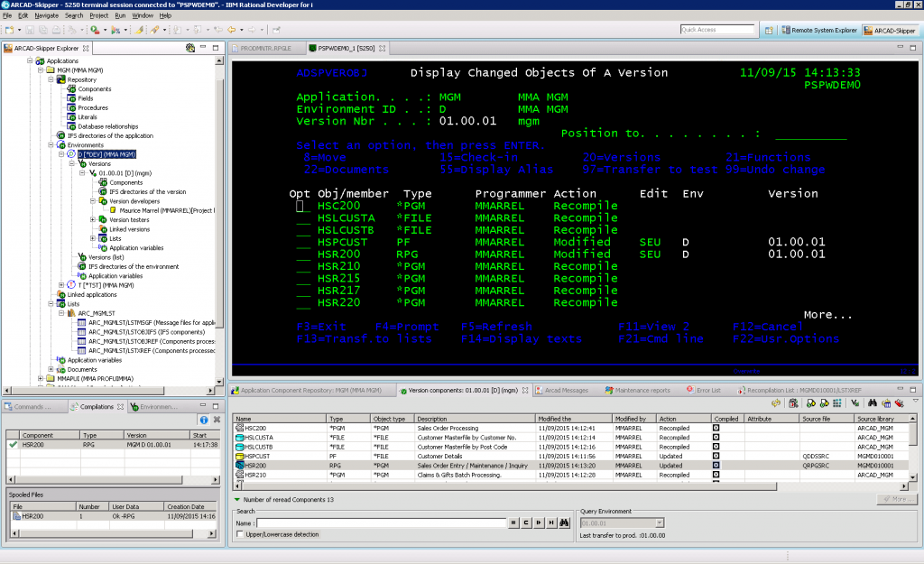Image resolution: width=924 pixels, height=564 pixels.
Task: Click the yellow refresh arrow icon in components toolbar
Action: 775,403
